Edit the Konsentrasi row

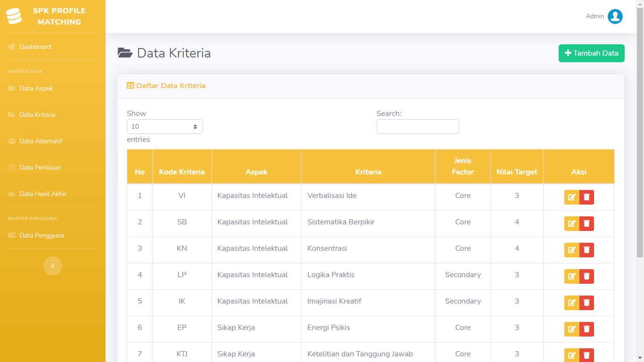pos(572,250)
